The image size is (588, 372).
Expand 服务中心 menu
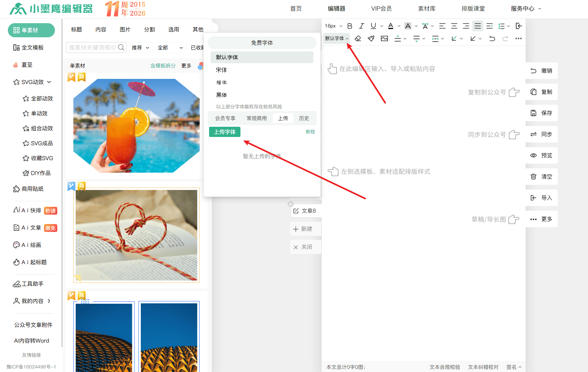point(526,9)
